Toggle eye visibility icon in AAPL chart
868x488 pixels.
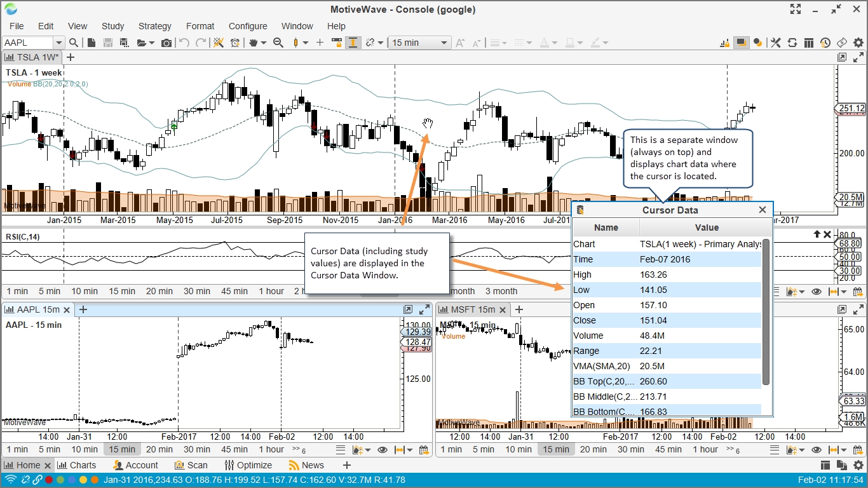pos(383,450)
